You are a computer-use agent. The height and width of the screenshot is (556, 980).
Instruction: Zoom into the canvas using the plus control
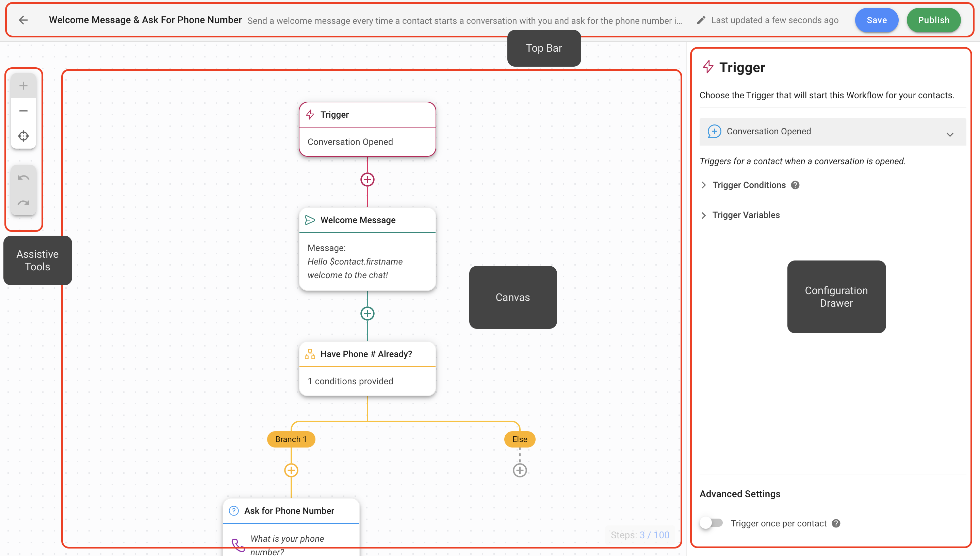(x=23, y=85)
